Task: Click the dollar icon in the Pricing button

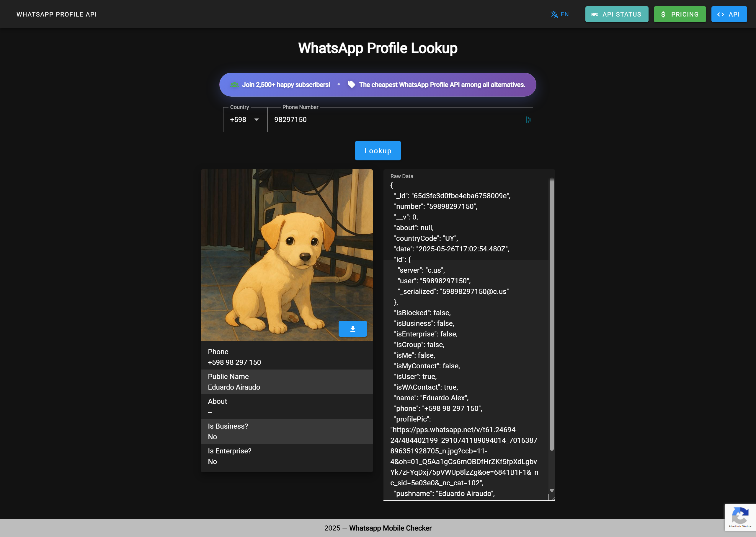Action: 663,14
